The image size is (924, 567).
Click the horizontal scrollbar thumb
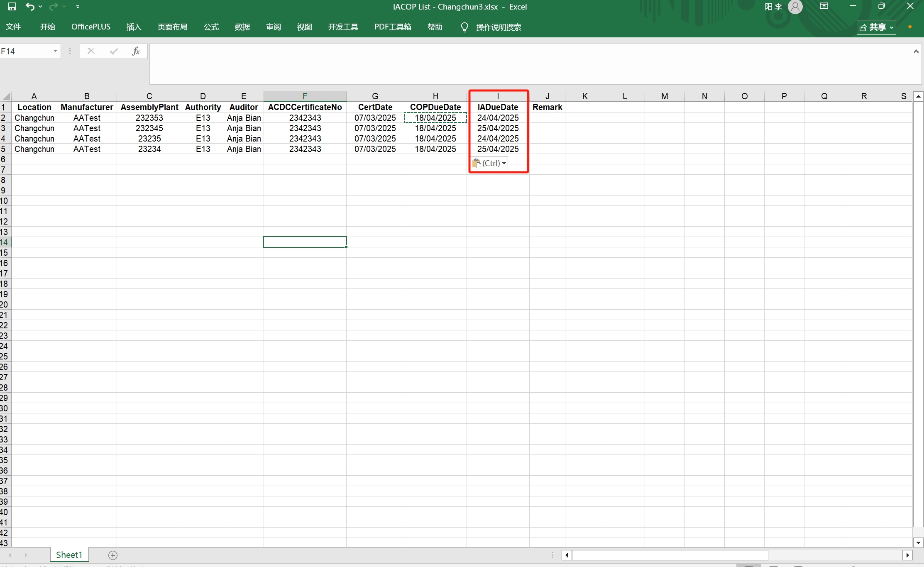(670, 555)
